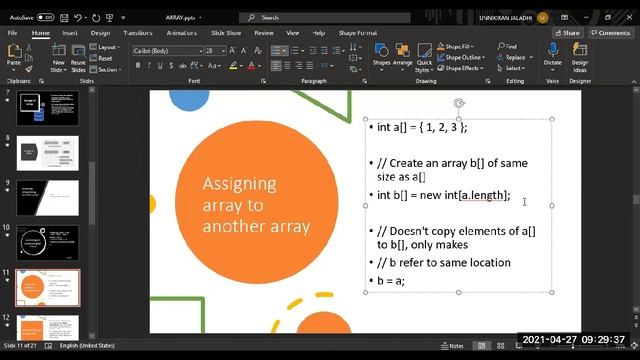640x360 pixels.
Task: Click the Comments button
Action: pyautogui.click(x=611, y=33)
